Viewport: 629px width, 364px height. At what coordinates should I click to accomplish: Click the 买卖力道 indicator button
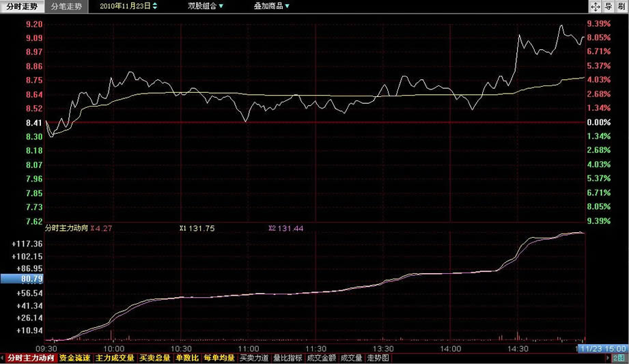pos(254,357)
